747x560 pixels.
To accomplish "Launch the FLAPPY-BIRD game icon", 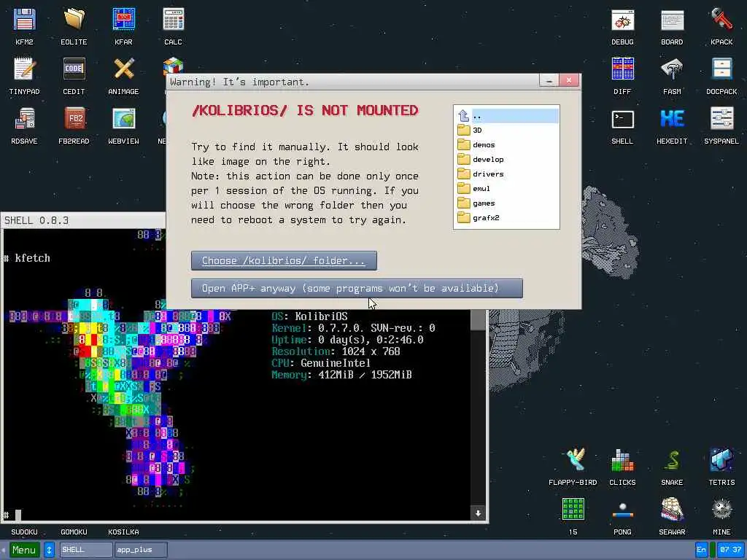I will [573, 461].
